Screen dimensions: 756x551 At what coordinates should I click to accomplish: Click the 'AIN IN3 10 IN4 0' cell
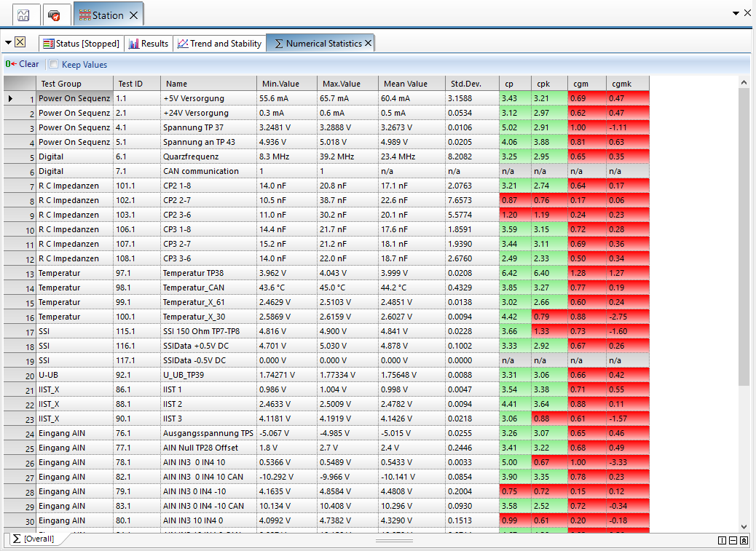pyautogui.click(x=208, y=520)
